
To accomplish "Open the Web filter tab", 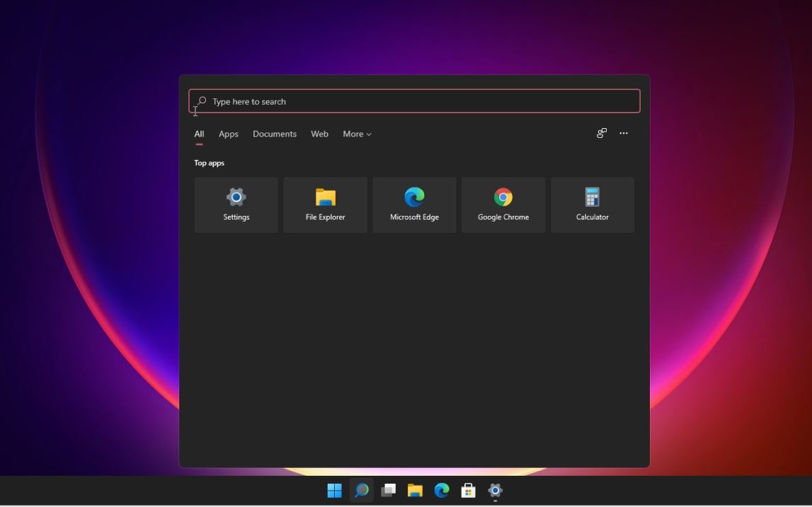I will 319,134.
